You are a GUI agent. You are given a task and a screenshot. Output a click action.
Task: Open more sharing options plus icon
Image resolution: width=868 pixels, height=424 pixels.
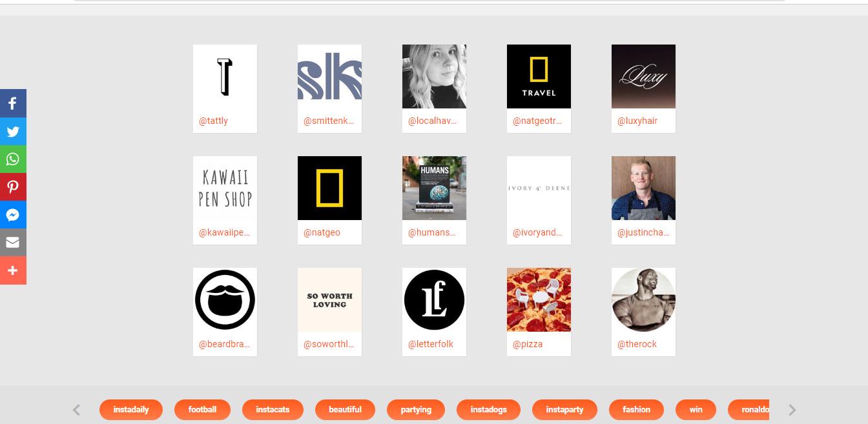(13, 270)
